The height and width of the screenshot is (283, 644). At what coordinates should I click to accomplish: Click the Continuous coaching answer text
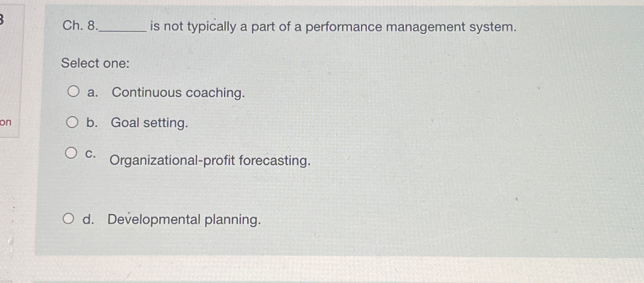178,92
